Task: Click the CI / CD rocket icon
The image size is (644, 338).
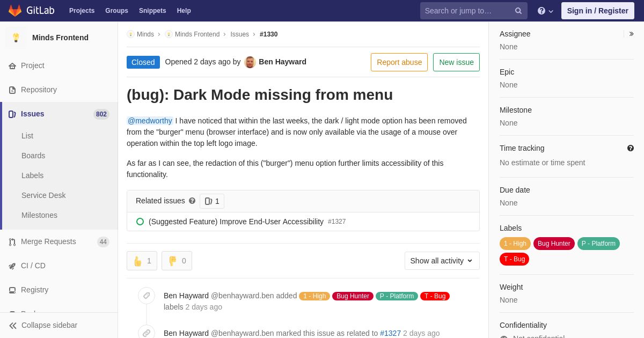Action: 12,266
